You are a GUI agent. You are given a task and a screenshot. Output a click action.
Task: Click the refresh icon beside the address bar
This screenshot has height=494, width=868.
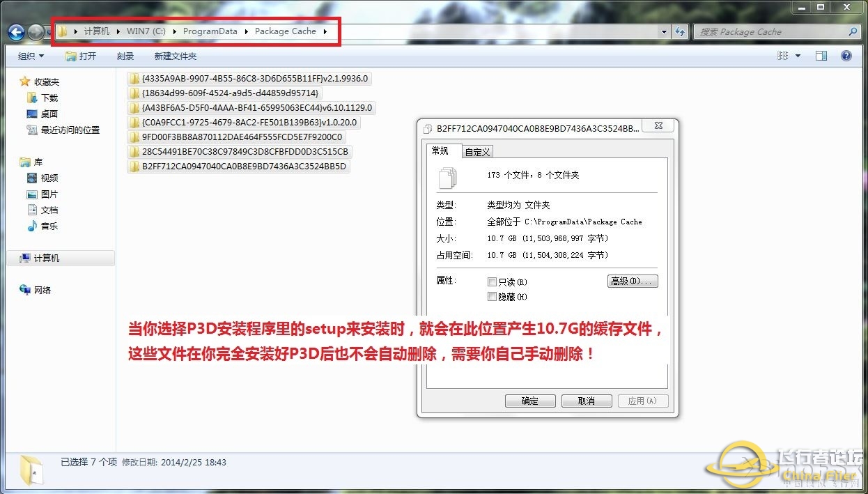point(679,31)
